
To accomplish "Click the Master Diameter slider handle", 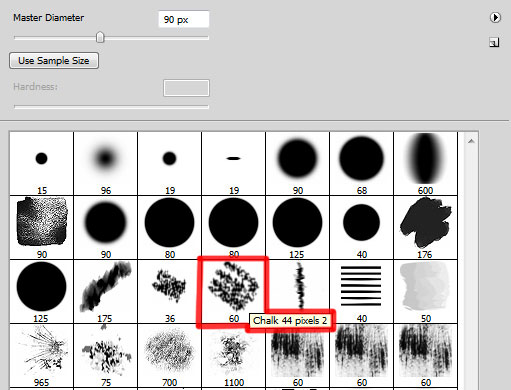I will click(x=100, y=37).
